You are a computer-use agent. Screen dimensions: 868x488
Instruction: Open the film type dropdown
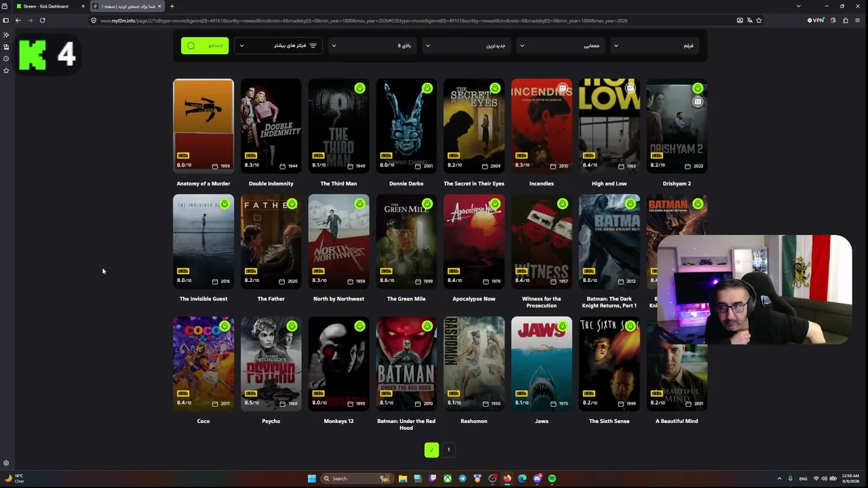click(x=655, y=45)
